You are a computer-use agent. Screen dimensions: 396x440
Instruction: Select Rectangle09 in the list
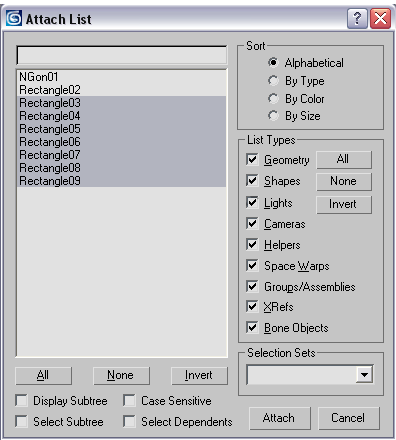coord(122,181)
